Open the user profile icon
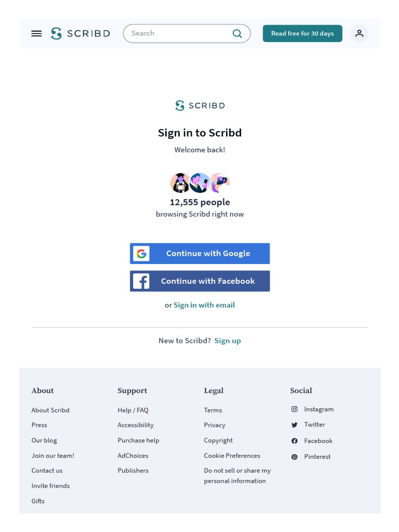Image resolution: width=399 pixels, height=532 pixels. coord(359,33)
